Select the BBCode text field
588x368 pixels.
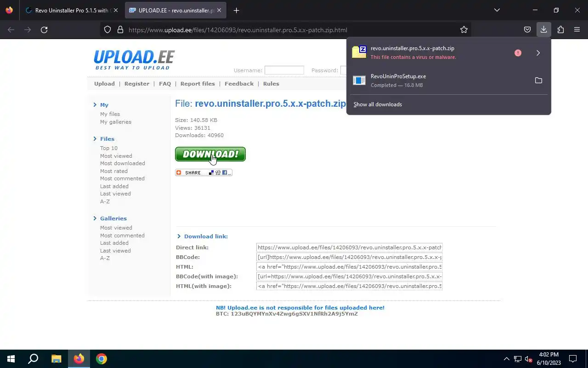click(349, 257)
